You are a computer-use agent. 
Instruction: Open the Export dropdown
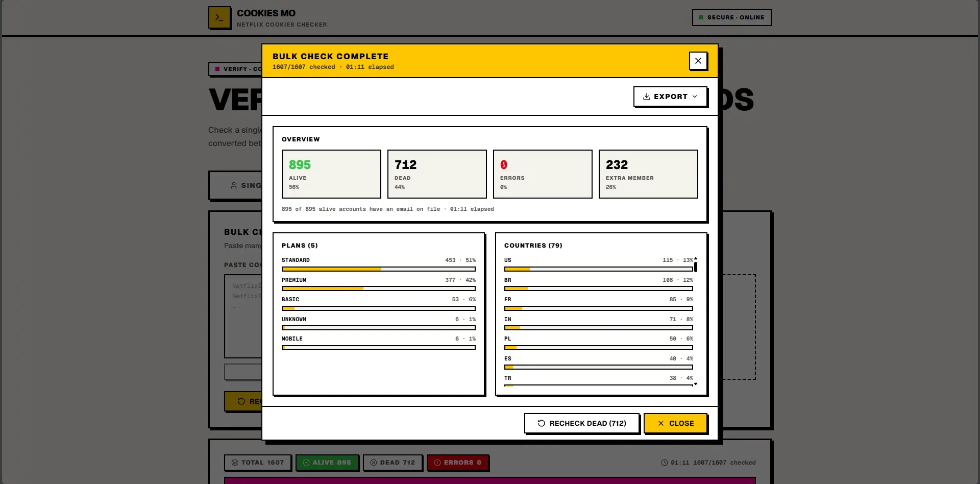click(x=670, y=96)
